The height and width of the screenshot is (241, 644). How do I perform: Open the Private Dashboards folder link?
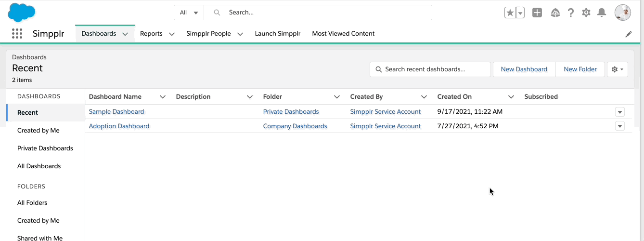coord(291,112)
